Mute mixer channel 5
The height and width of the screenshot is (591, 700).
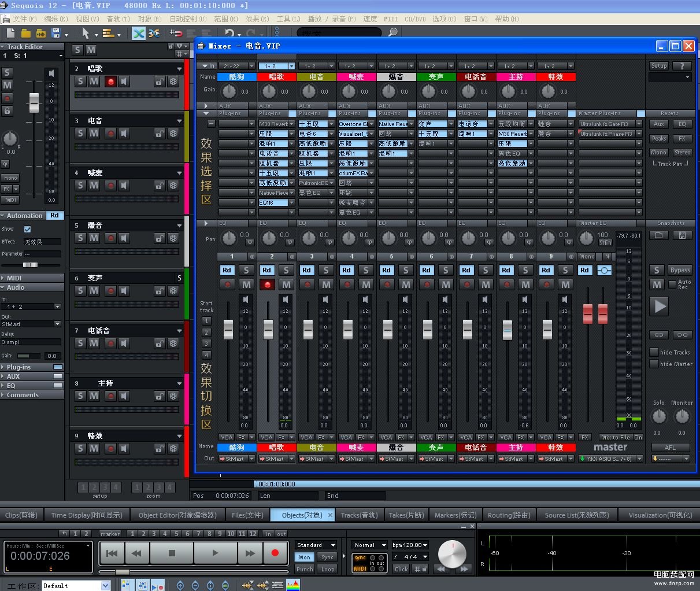[406, 285]
